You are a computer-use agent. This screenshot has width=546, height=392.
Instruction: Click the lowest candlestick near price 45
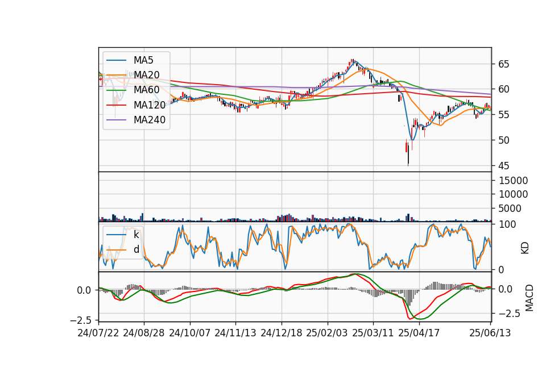tap(408, 155)
